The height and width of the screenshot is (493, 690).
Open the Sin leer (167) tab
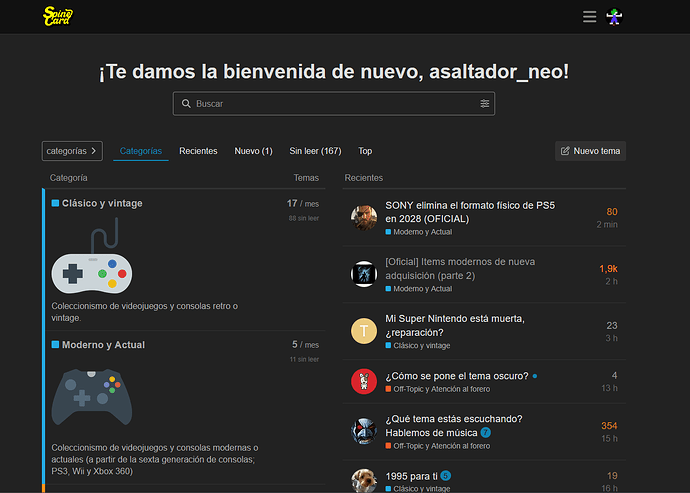(315, 151)
